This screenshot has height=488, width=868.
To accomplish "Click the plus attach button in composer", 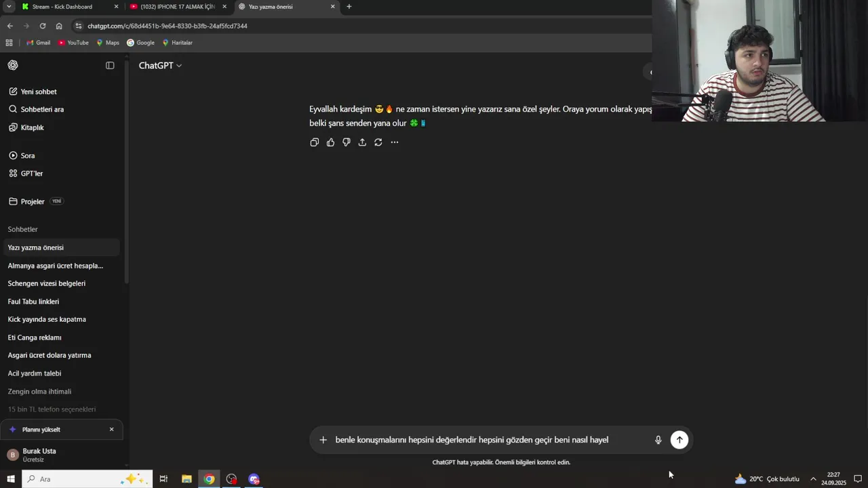I will pyautogui.click(x=323, y=440).
